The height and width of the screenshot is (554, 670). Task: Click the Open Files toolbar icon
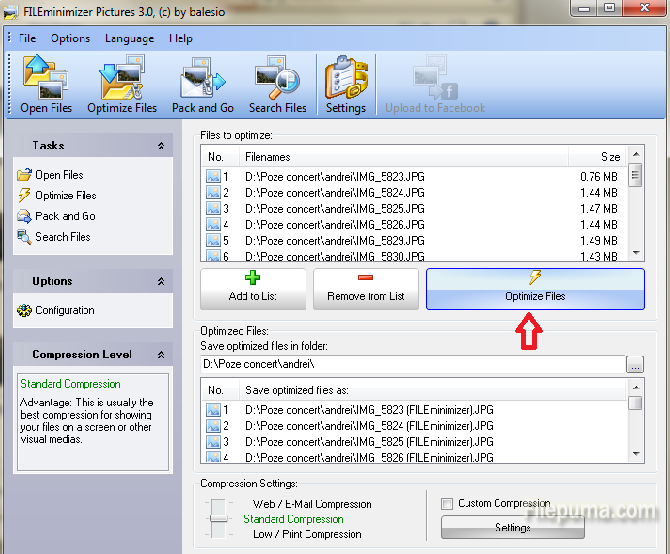pyautogui.click(x=46, y=85)
